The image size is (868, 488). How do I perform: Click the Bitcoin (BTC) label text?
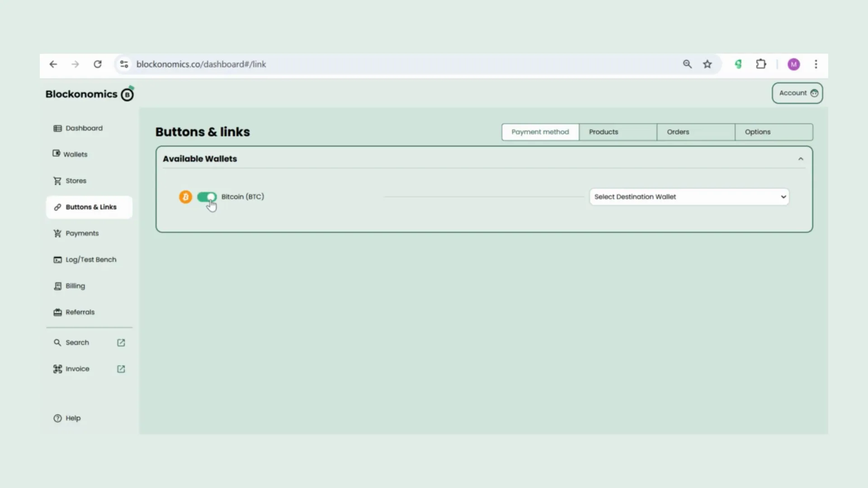click(x=243, y=197)
